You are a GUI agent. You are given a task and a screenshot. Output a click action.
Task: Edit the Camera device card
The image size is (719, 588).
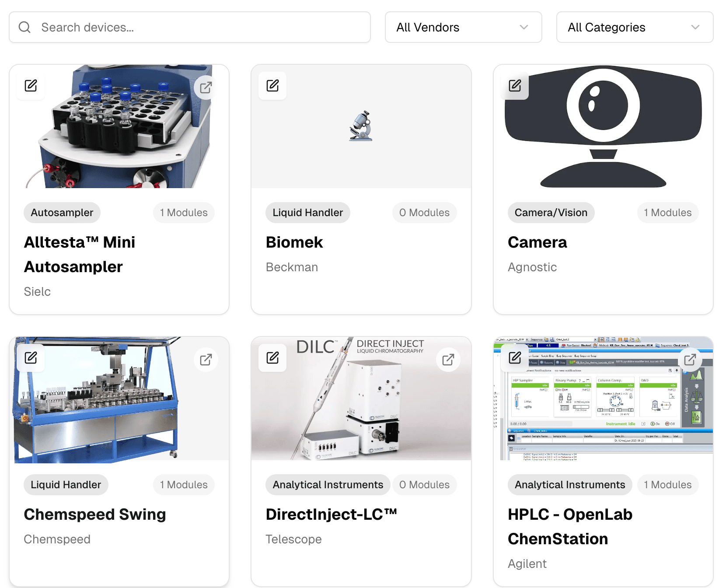tap(515, 86)
